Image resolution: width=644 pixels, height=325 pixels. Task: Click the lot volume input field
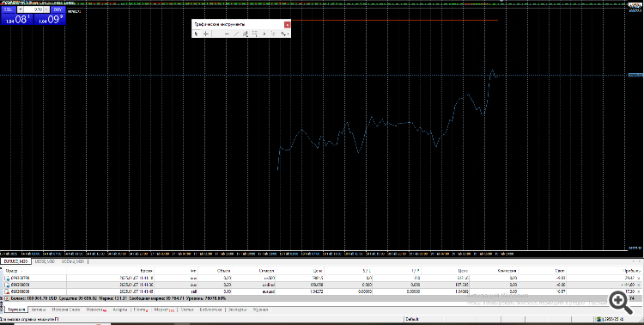point(33,9)
